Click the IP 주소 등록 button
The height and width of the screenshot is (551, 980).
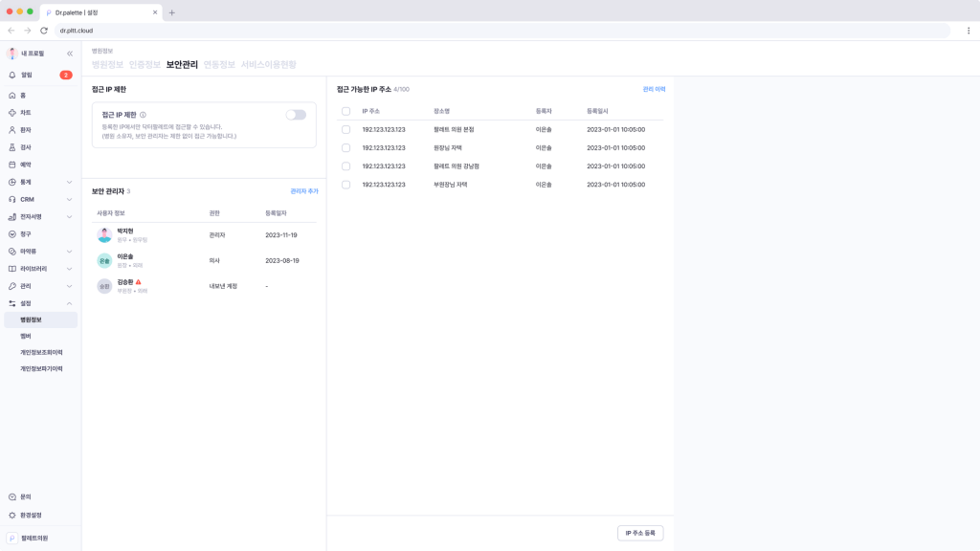pyautogui.click(x=639, y=533)
